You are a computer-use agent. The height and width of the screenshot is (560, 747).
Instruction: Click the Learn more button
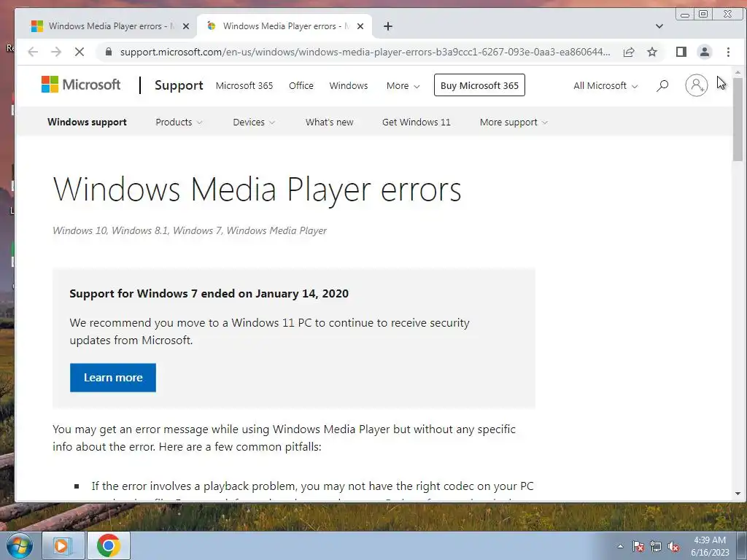113,378
